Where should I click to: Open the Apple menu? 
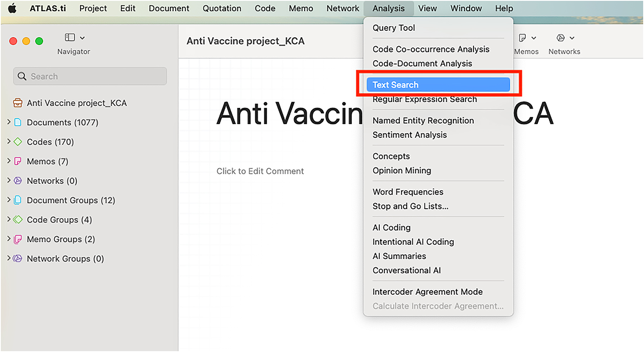(13, 8)
